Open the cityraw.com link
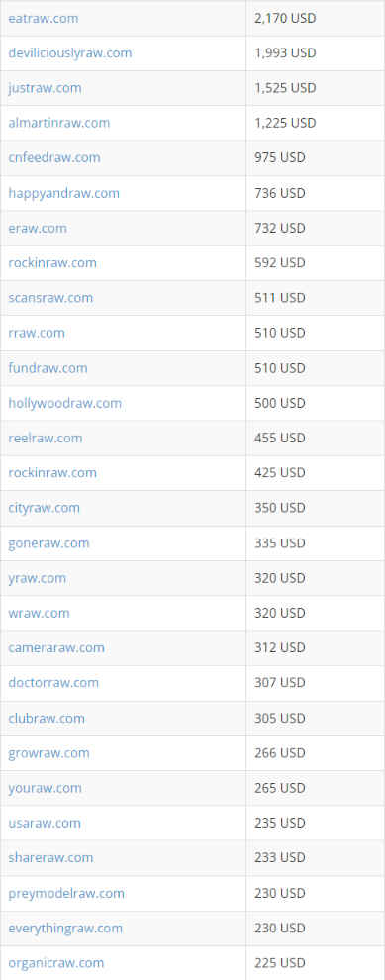The image size is (385, 980). 44,508
